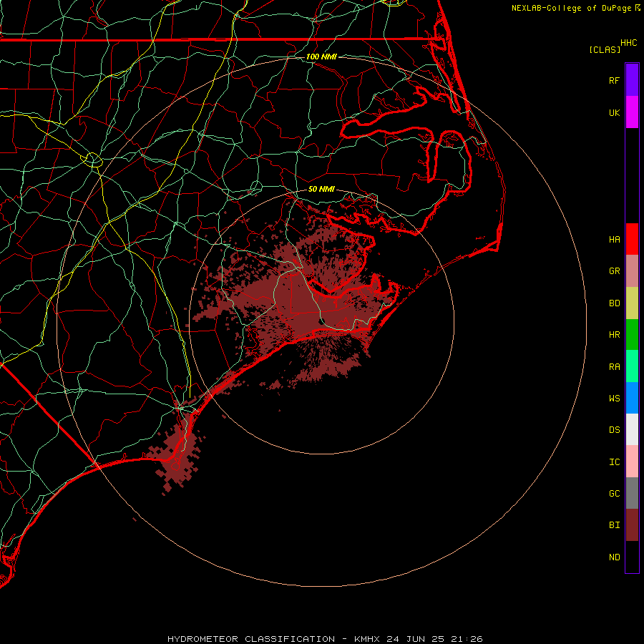
Task: Click the HYDROMETEOR CLASSIFICATION KMHX timestamp caption
Action: click(325, 639)
